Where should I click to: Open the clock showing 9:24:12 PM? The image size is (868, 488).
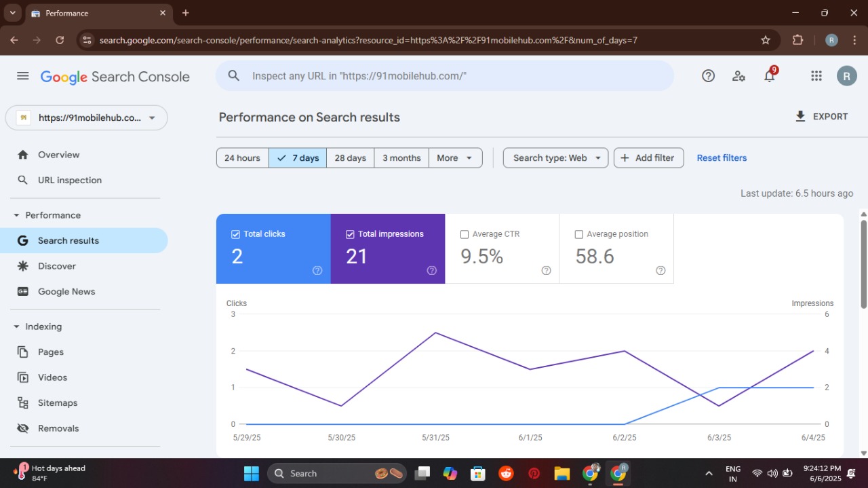coord(822,473)
